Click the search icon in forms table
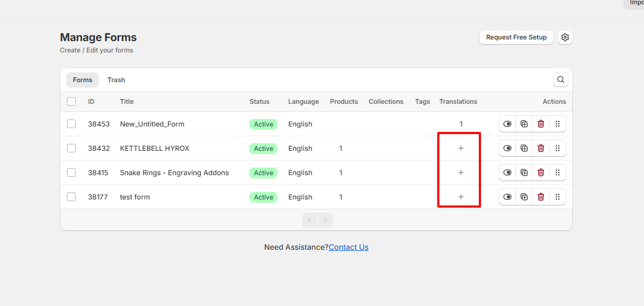 coord(560,80)
